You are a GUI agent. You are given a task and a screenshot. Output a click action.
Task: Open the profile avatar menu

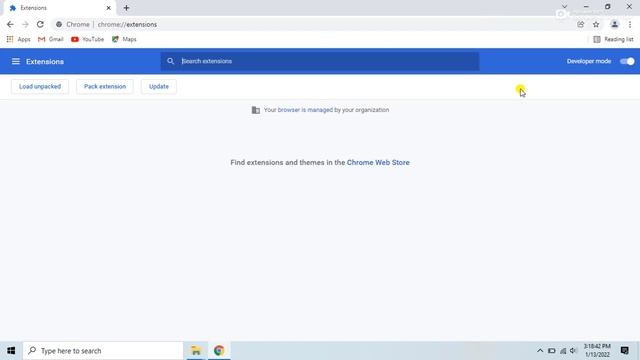(x=614, y=24)
